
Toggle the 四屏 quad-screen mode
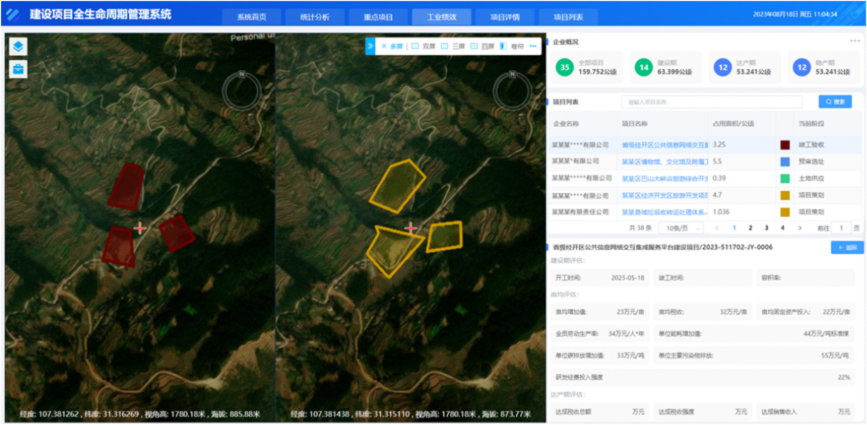point(483,46)
